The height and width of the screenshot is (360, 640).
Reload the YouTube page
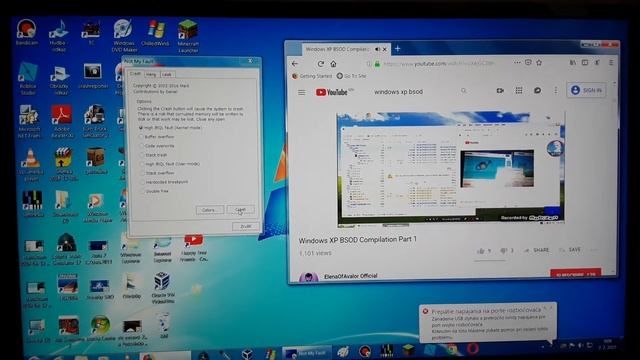point(321,64)
